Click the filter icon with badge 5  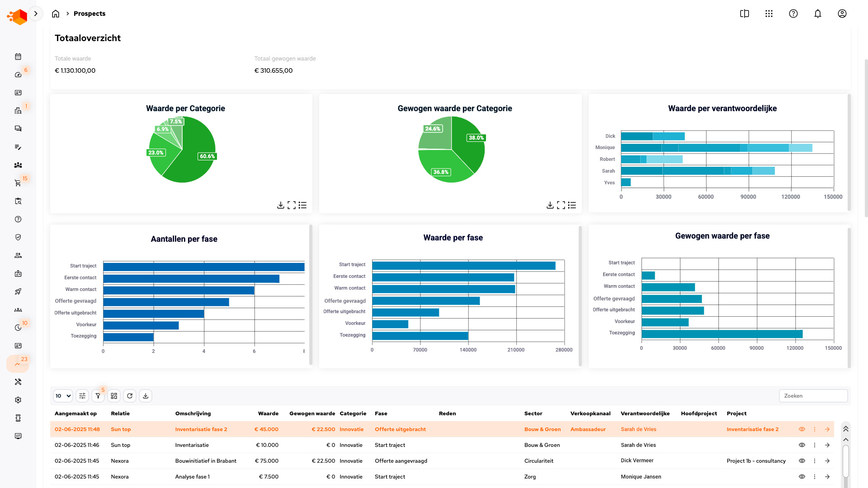(x=98, y=396)
